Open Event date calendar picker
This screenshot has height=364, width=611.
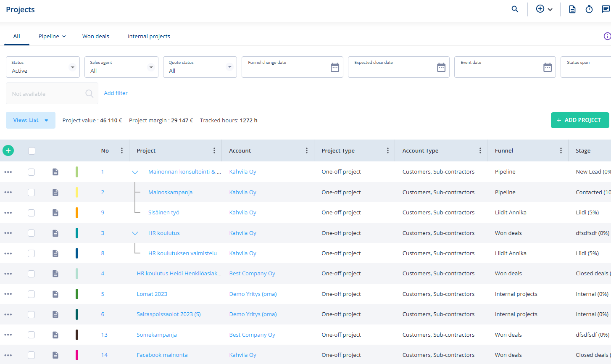pos(548,67)
